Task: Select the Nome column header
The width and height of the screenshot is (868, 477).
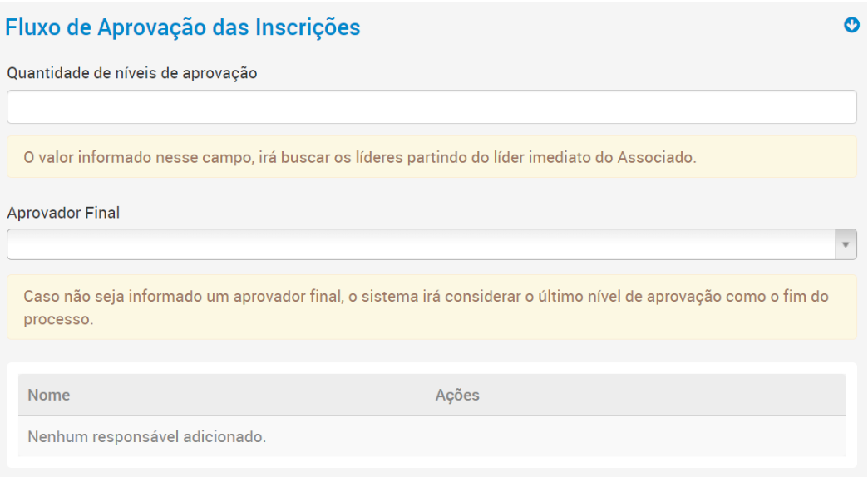Action: (x=49, y=396)
